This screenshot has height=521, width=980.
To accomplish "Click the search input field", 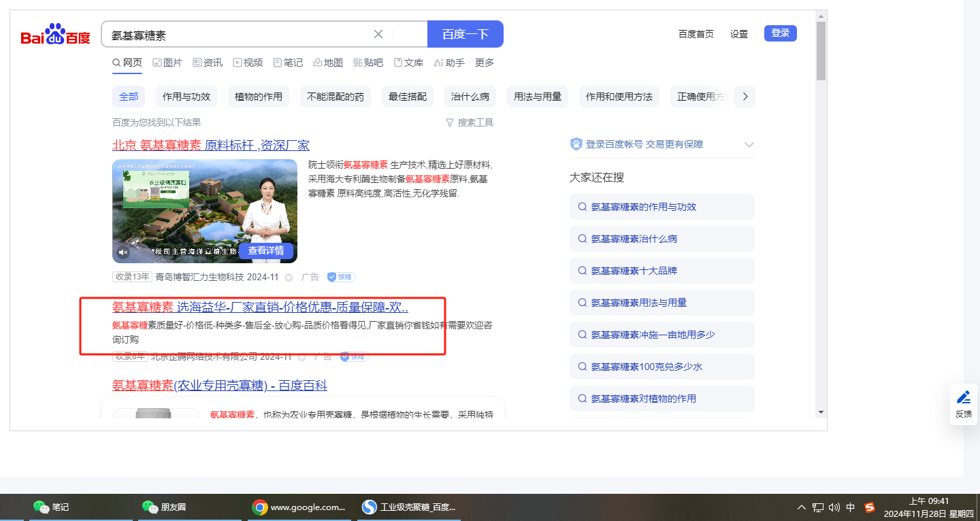I will (238, 35).
